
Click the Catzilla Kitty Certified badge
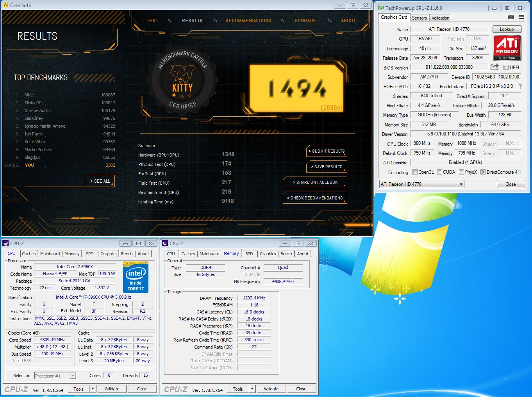(x=182, y=79)
